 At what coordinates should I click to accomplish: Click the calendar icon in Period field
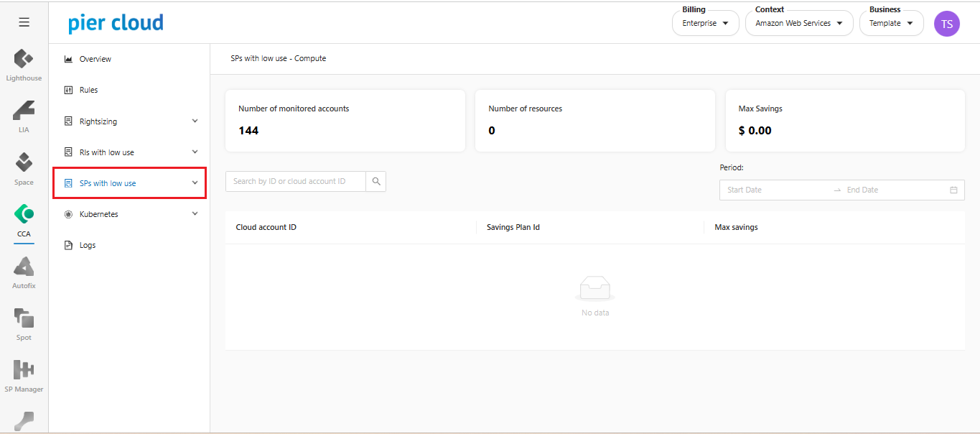953,190
